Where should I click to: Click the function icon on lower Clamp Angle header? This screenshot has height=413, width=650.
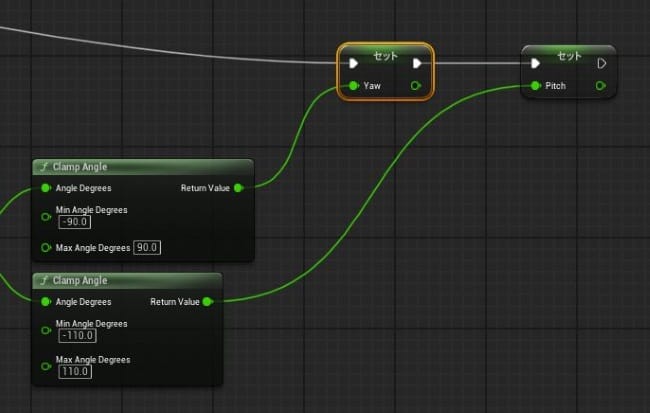click(x=44, y=281)
